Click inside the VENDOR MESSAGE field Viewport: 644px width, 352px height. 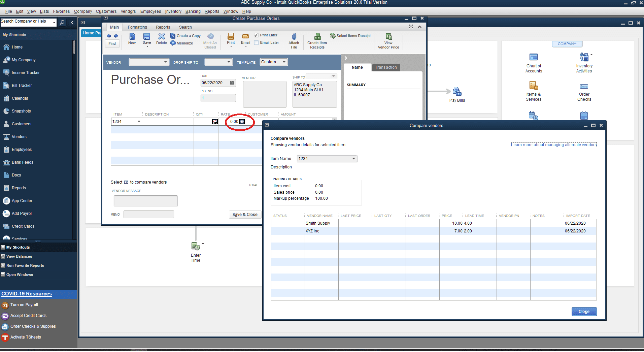click(145, 201)
